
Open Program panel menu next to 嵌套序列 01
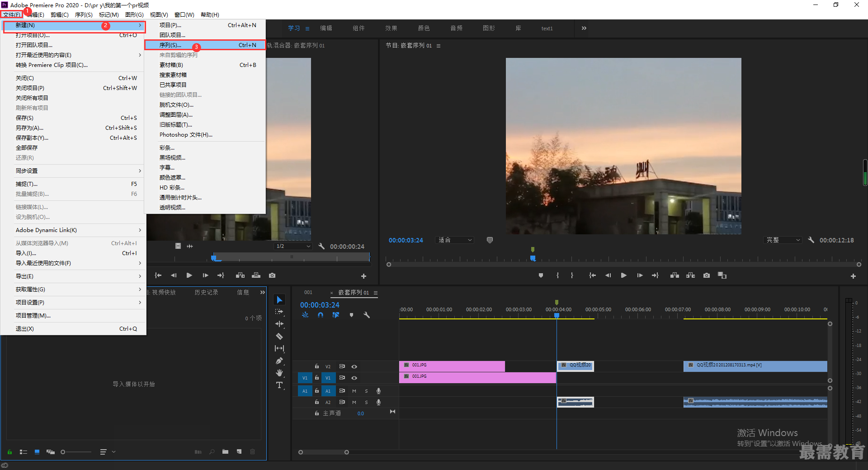(x=438, y=46)
